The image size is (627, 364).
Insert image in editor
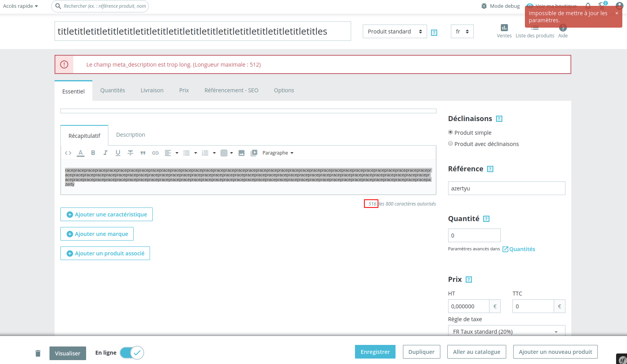coord(242,153)
